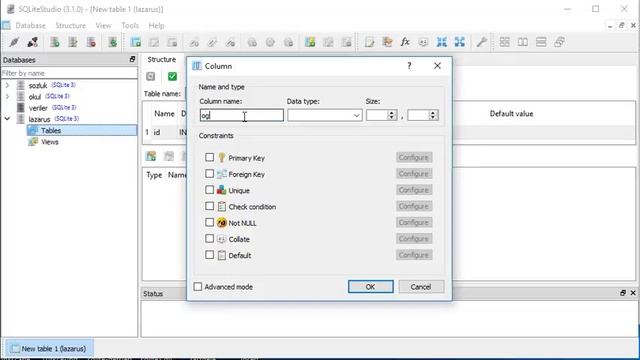The width and height of the screenshot is (640, 360).
Task: Click the Tile windows vertically icon
Action: [x=541, y=42]
